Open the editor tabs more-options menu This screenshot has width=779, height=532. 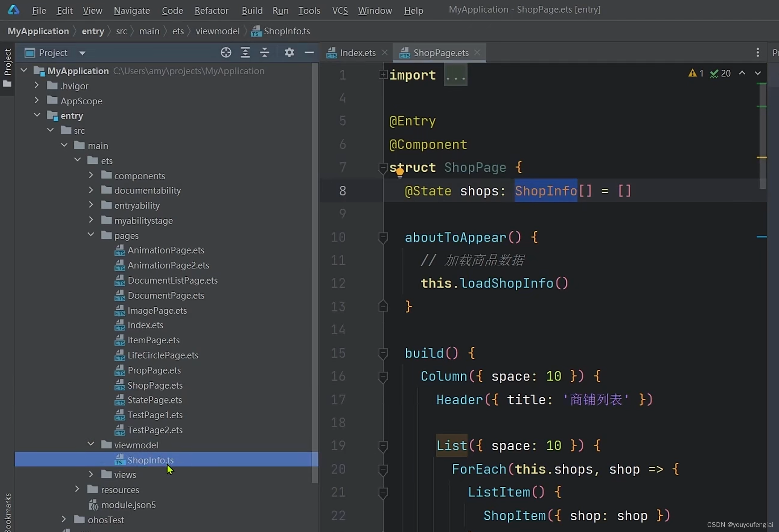pos(758,53)
